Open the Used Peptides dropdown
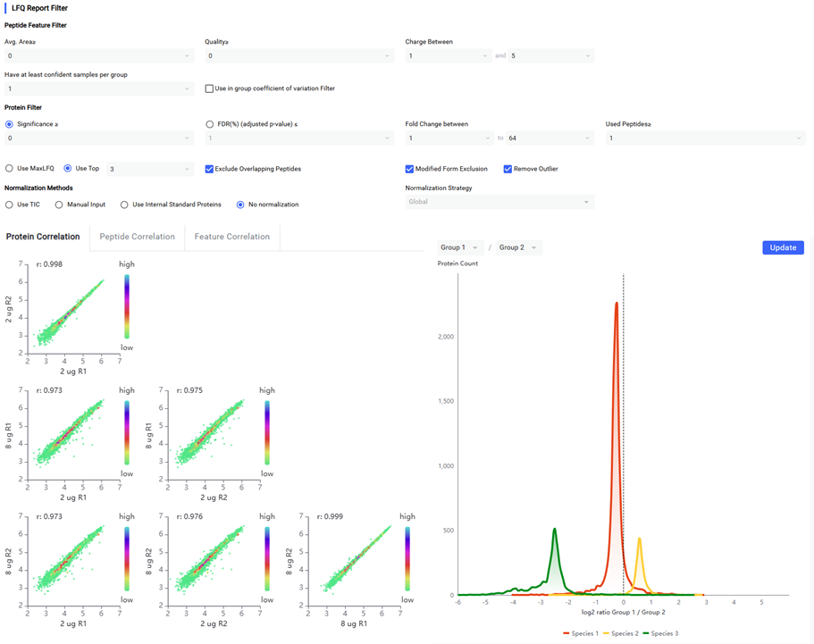This screenshot has height=644, width=814. (705, 138)
